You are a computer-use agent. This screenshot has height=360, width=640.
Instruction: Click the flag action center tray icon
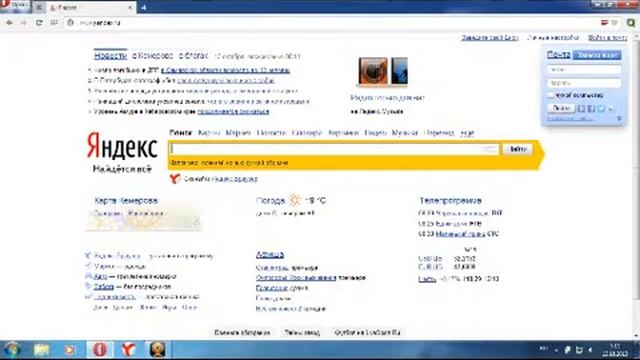tap(567, 350)
